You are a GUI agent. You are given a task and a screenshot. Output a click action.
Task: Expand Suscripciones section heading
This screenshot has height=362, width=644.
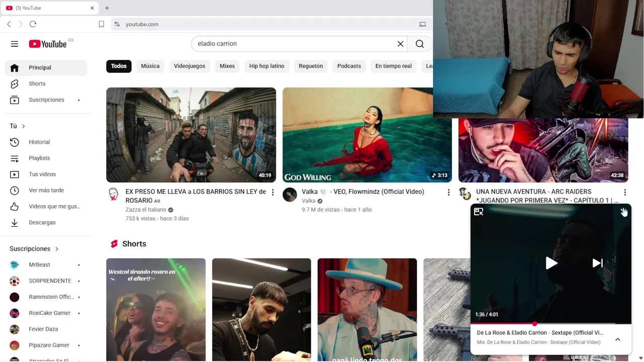click(34, 248)
